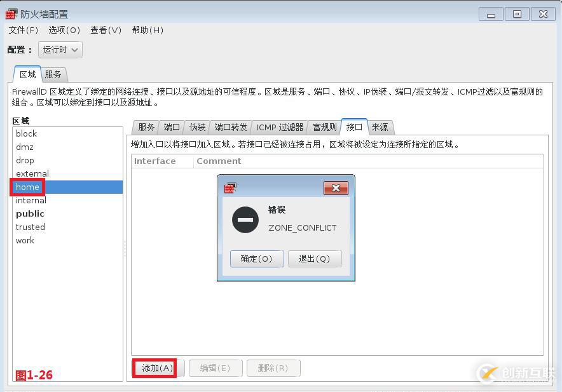Open the ICMP 过滤器 tab
Image resolution: width=562 pixels, height=392 pixels.
click(279, 126)
